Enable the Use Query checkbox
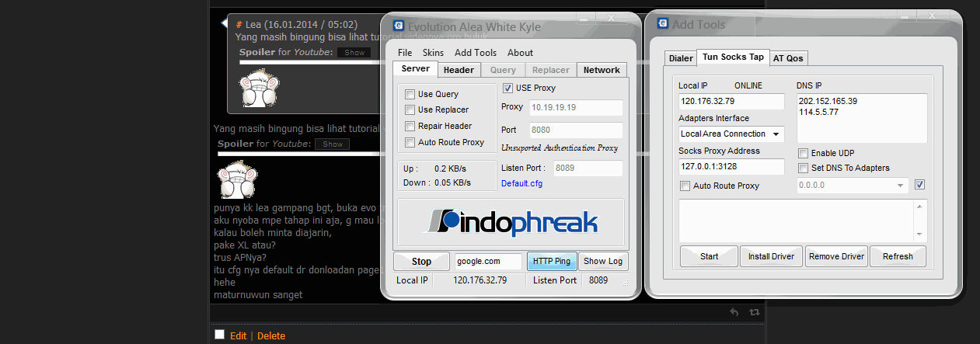Screen dimensions: 980x344 410,94
